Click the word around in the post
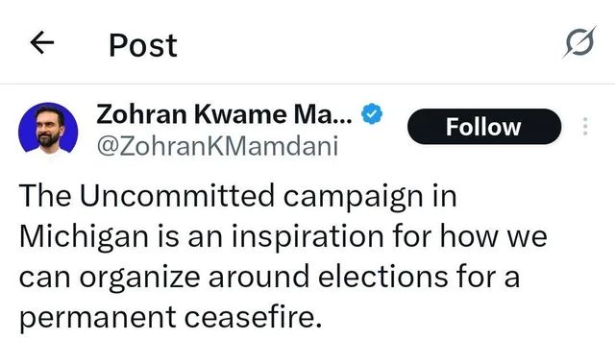This screenshot has width=615, height=364. coord(258,277)
